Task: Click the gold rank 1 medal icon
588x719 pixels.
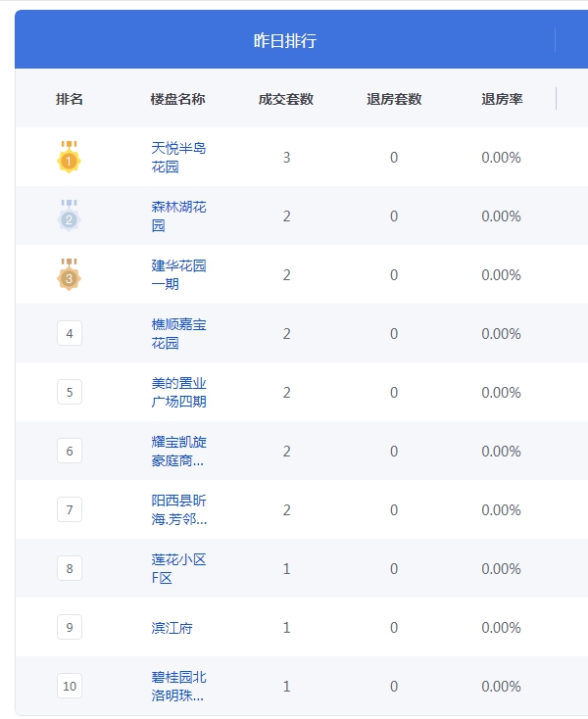Action: pyautogui.click(x=70, y=157)
